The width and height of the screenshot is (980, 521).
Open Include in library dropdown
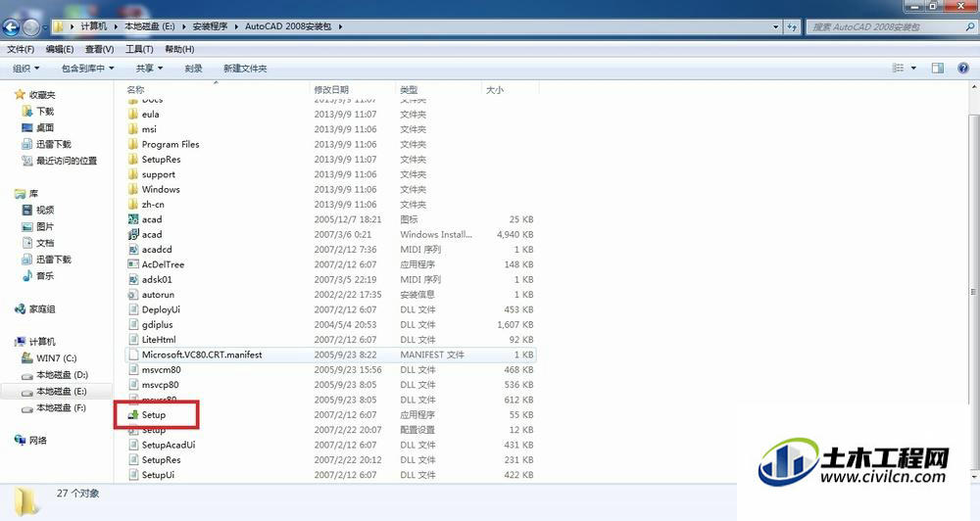click(87, 69)
